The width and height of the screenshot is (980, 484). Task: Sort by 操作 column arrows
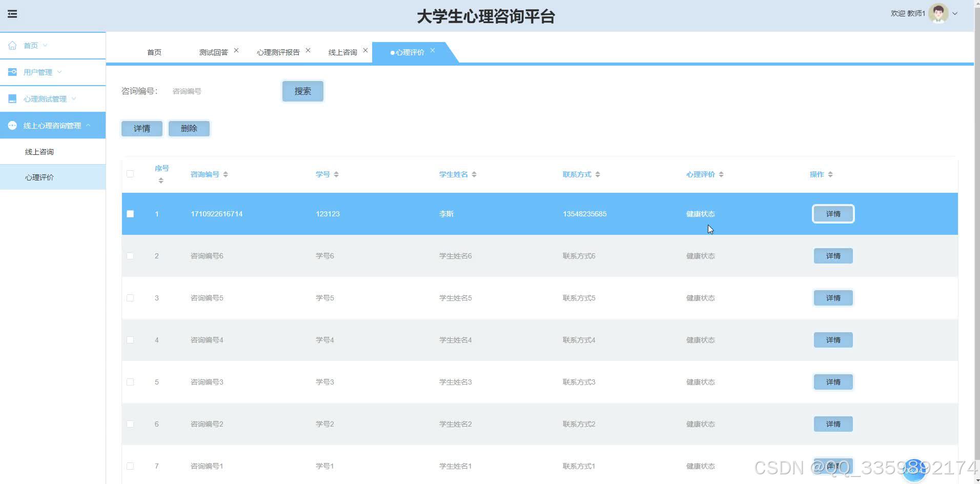click(830, 174)
